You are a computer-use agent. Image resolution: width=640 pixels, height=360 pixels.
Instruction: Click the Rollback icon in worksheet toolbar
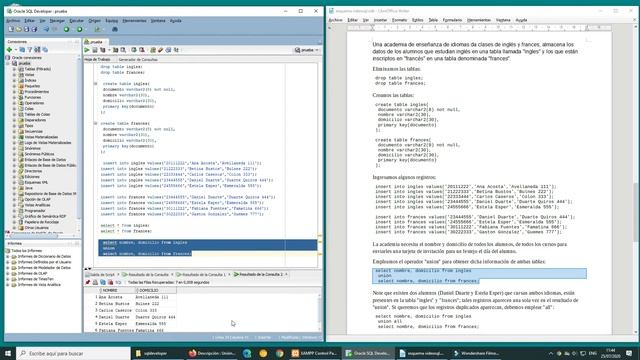142,50
